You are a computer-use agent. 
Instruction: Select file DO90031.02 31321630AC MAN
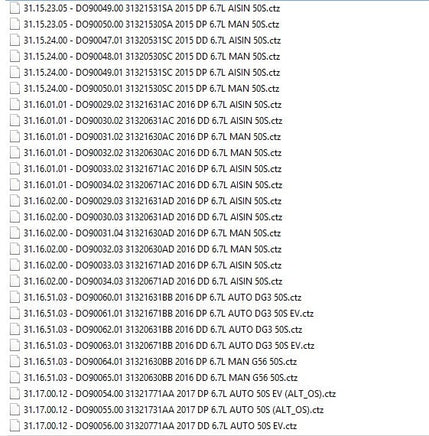click(x=152, y=136)
